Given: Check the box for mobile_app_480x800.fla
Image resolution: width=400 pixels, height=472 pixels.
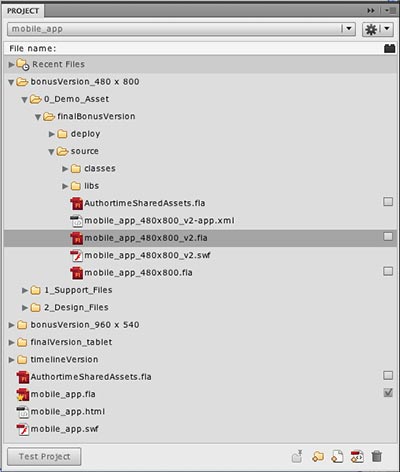Looking at the screenshot, I should pos(388,271).
